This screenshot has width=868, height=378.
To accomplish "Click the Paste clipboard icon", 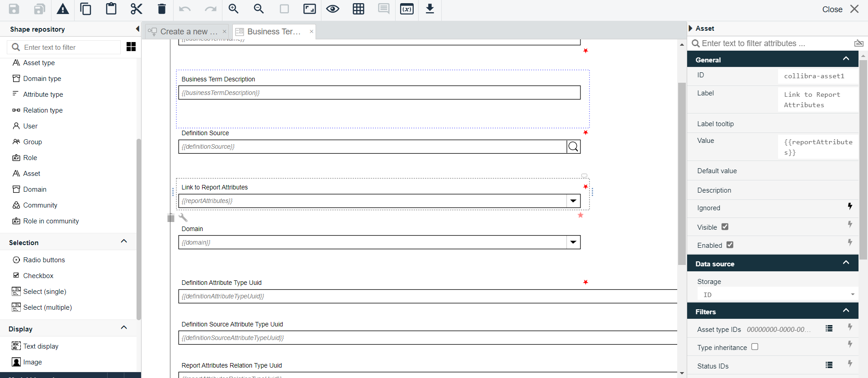I will pyautogui.click(x=111, y=9).
